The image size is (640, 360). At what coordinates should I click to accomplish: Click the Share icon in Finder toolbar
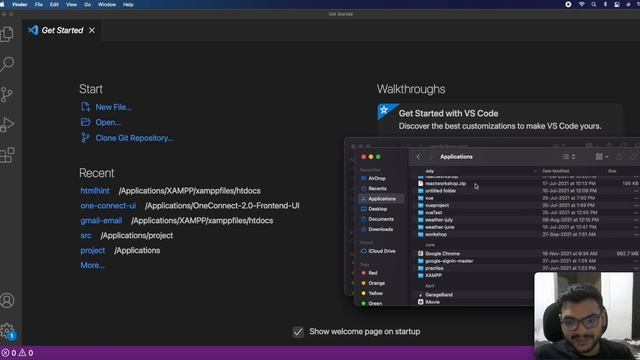coord(619,157)
